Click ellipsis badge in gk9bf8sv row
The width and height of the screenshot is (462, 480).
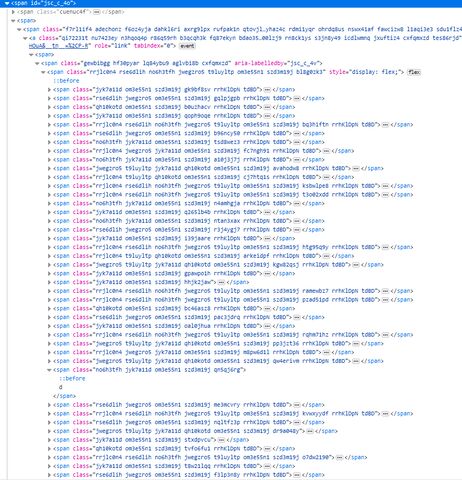[x=267, y=90]
